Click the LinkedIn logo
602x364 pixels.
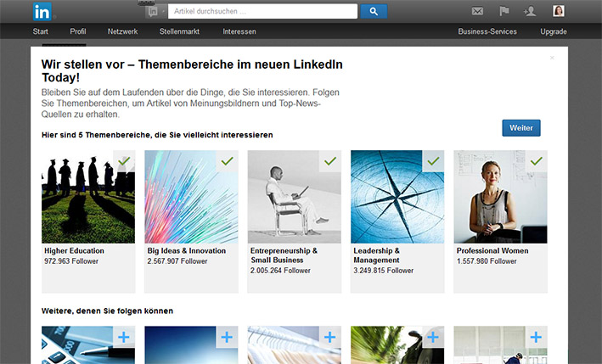pyautogui.click(x=42, y=12)
